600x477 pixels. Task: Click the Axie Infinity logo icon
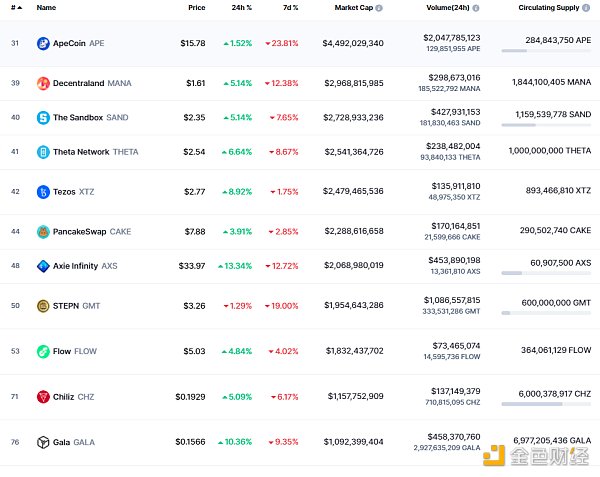click(x=43, y=266)
